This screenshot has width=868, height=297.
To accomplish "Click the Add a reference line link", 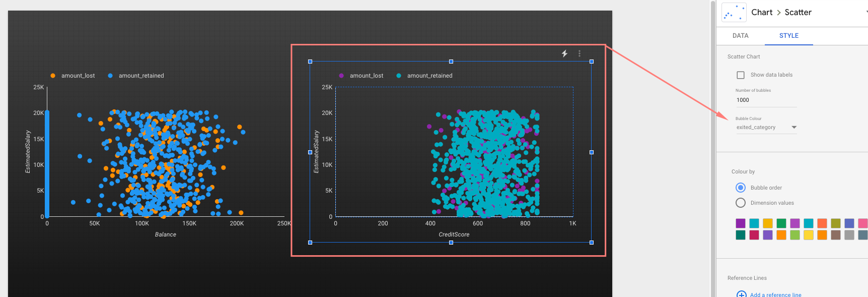I will 775,294.
